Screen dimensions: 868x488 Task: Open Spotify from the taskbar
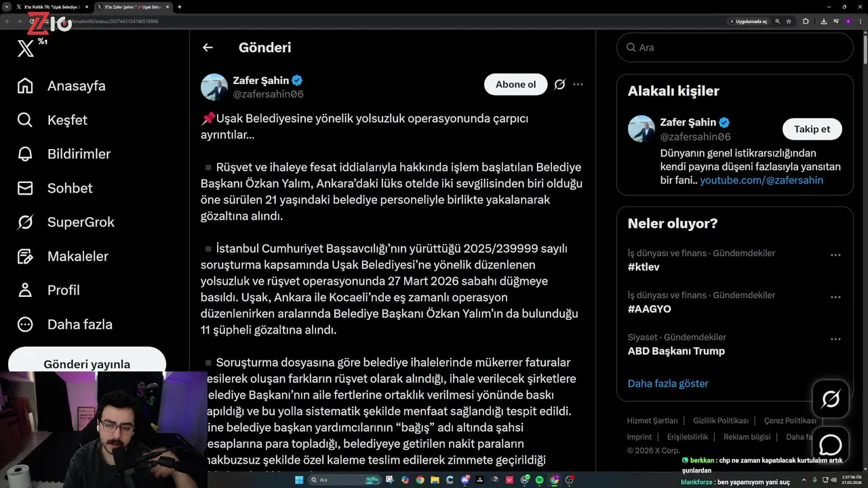coord(540,480)
